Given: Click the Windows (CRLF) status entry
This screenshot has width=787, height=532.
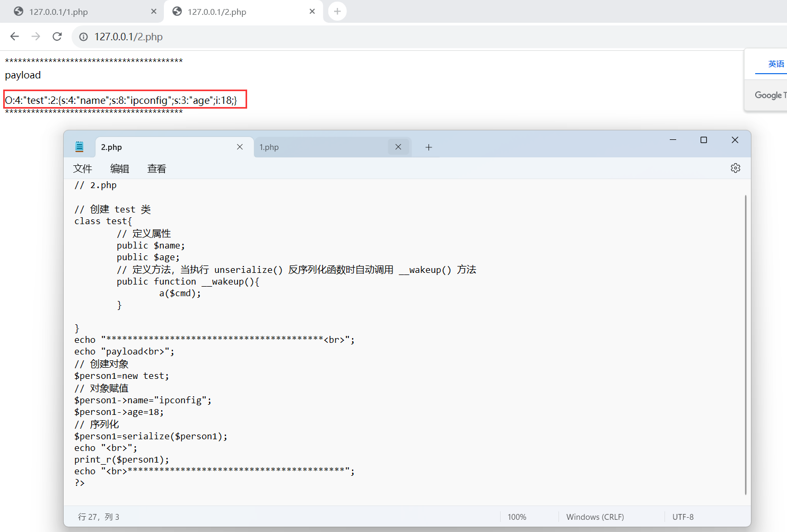Looking at the screenshot, I should [595, 517].
